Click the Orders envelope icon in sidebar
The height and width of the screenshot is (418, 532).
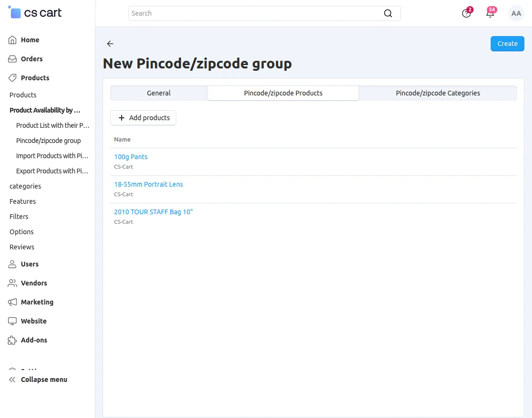click(12, 59)
